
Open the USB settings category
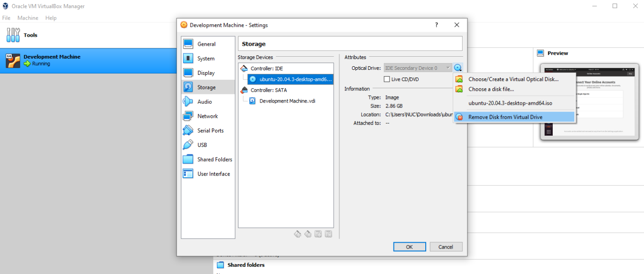tap(208, 145)
